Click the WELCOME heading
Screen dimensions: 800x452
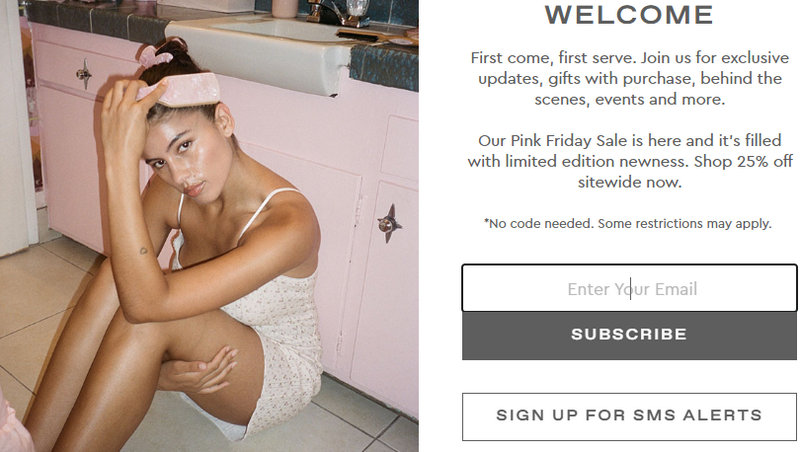pyautogui.click(x=629, y=15)
